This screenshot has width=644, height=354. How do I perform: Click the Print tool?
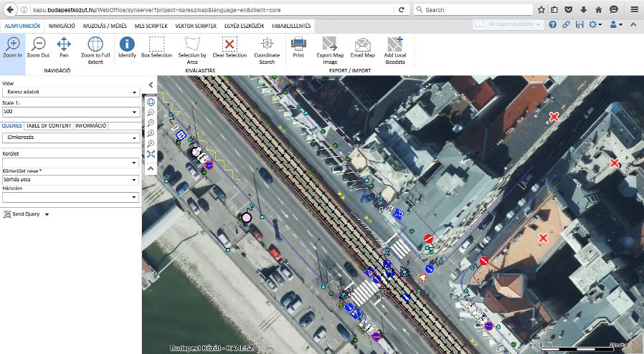pyautogui.click(x=298, y=47)
